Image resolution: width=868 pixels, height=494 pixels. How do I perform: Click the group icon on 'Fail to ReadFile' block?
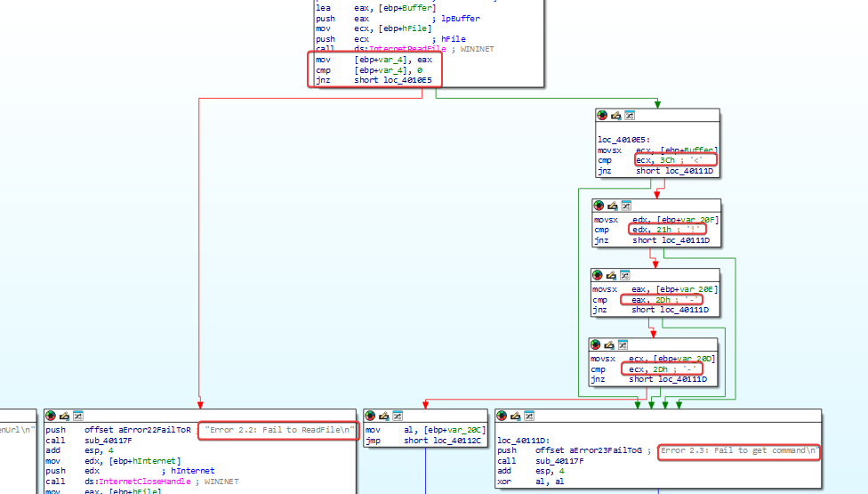pos(78,416)
